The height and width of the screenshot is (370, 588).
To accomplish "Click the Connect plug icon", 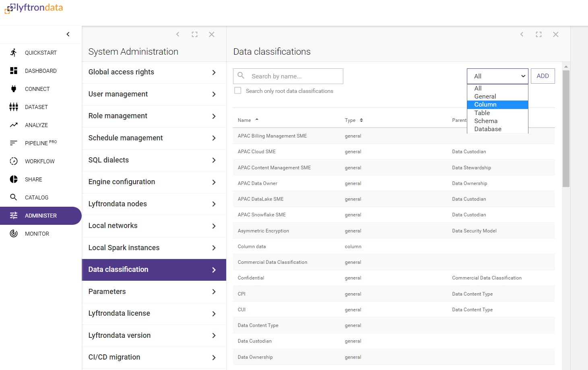I will point(14,89).
